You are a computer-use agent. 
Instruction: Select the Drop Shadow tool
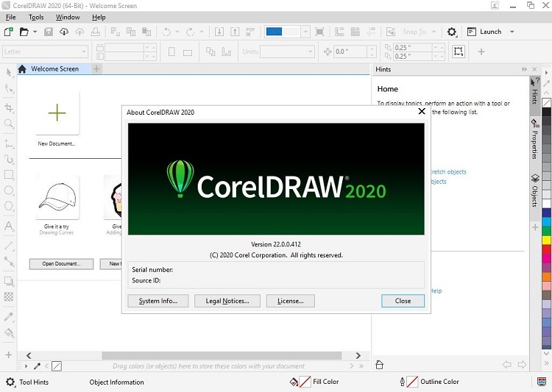coord(9,281)
